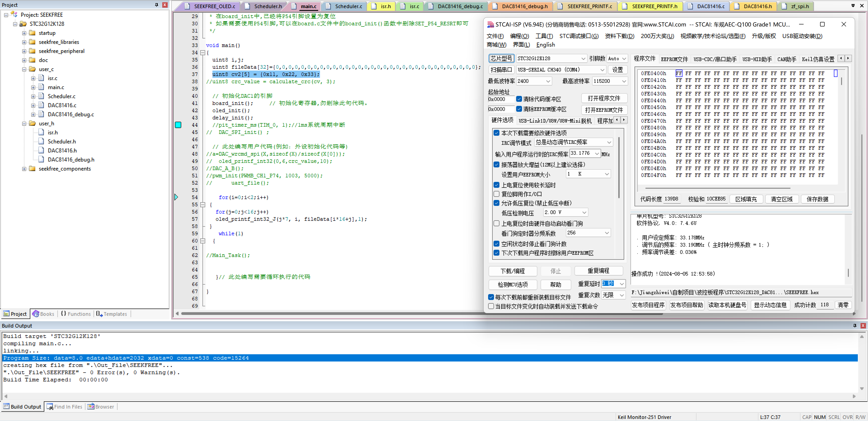The width and height of the screenshot is (868, 421).
Task: Click the doc folder icon
Action: pos(32,60)
